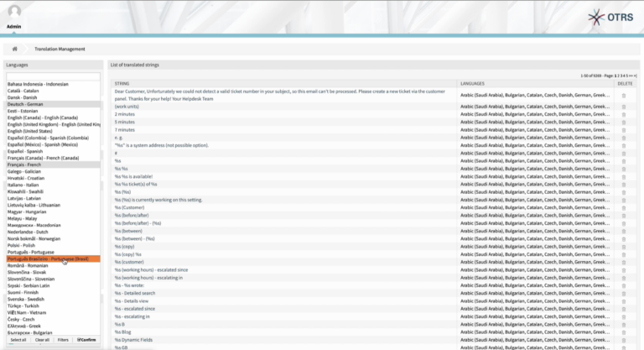This screenshot has height=350, width=644.
Task: Delete the '2 minutes' string row
Action: (x=624, y=115)
